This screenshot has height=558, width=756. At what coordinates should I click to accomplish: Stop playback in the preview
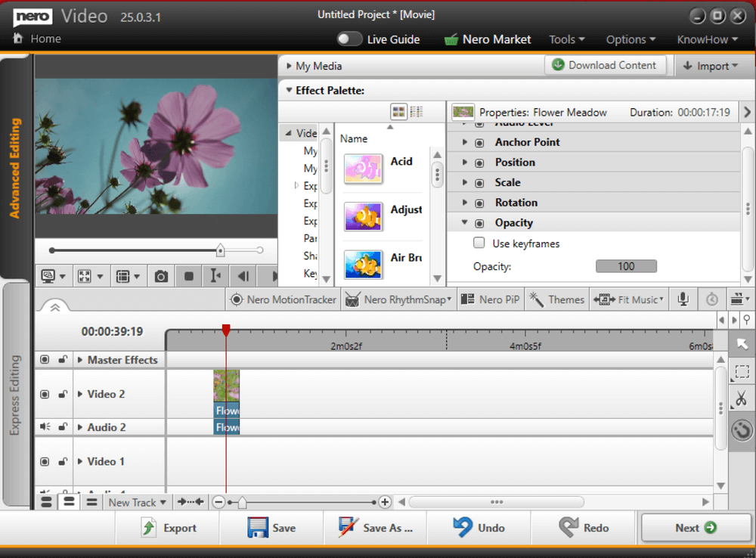(x=188, y=276)
